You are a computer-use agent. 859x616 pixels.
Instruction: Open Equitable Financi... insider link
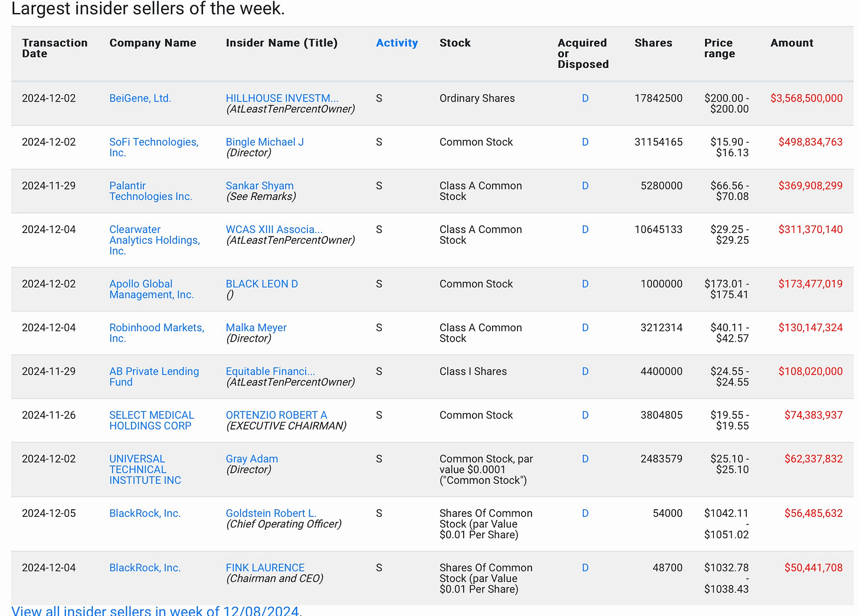(x=270, y=371)
